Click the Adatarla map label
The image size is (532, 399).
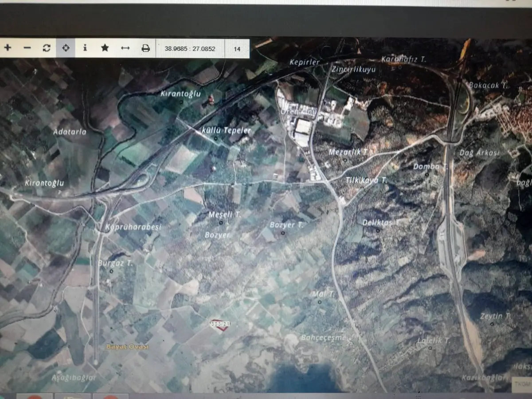(70, 132)
